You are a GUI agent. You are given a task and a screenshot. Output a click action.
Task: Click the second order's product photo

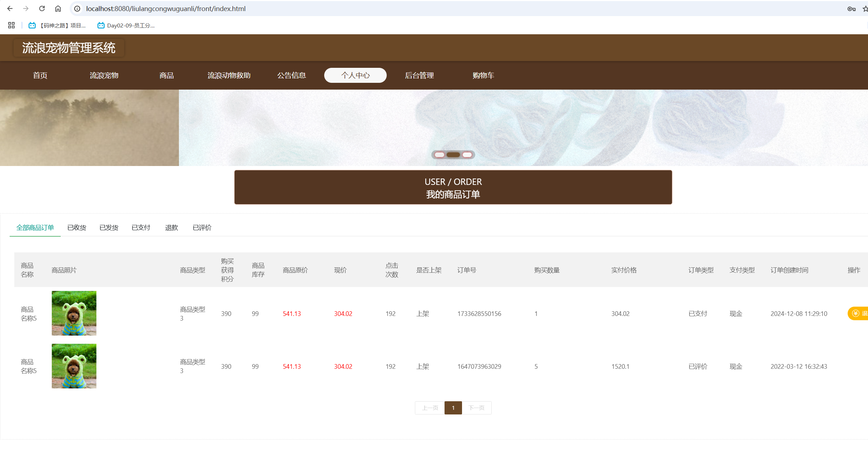(x=74, y=366)
